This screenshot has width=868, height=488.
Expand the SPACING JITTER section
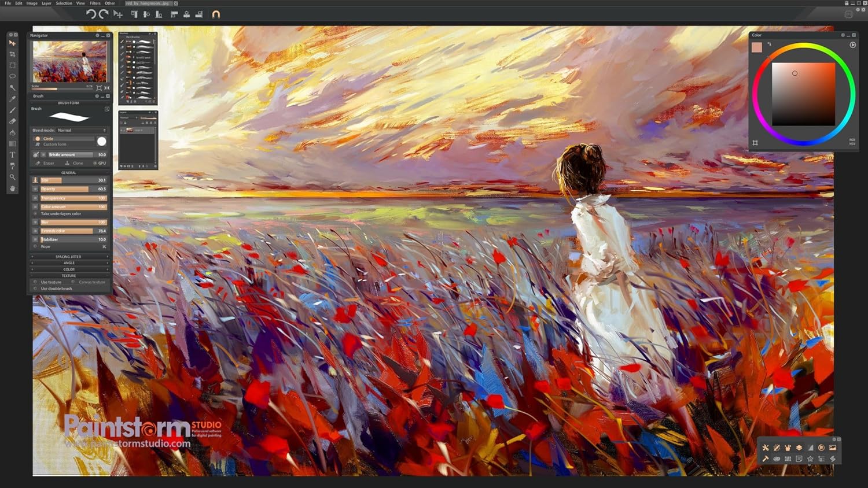(68, 256)
